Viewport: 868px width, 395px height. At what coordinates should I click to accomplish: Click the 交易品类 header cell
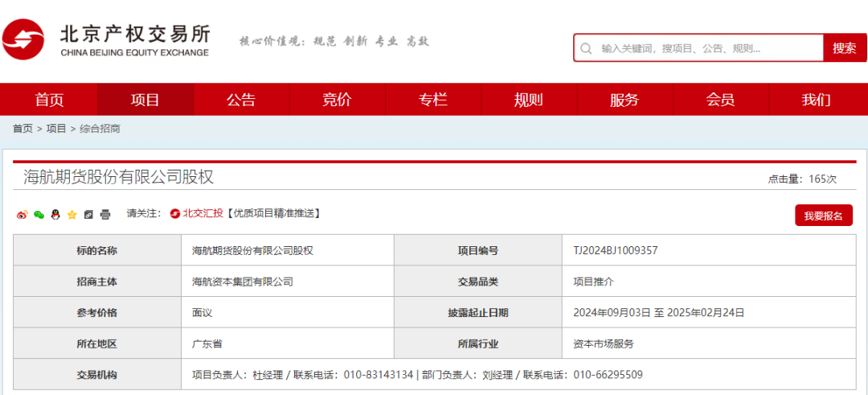[x=478, y=282]
